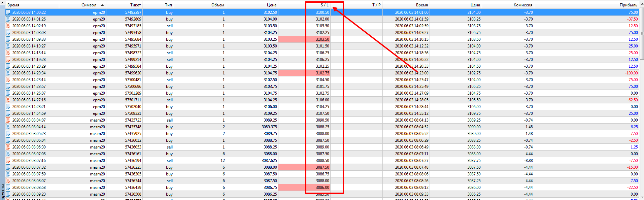Viewport: 644px width, 200px height.
Task: Click the buy order icon for ticket 57492809
Action: point(8,19)
